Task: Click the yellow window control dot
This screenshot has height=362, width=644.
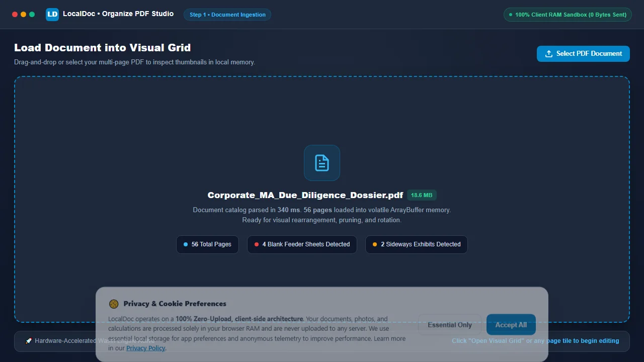Action: pos(23,15)
